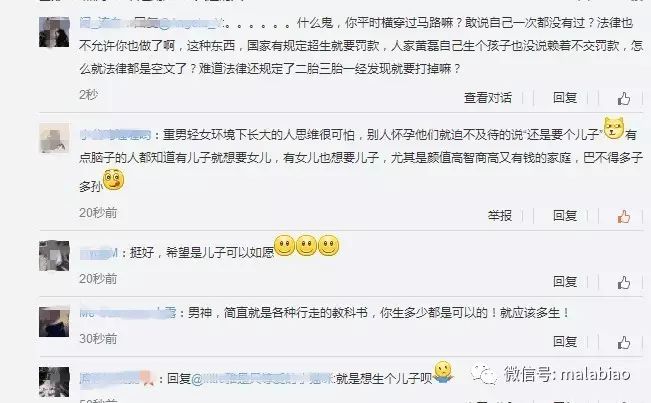The height and width of the screenshot is (403, 651).
Task: Open the avatar beside the 男神 comment
Action: (54, 322)
